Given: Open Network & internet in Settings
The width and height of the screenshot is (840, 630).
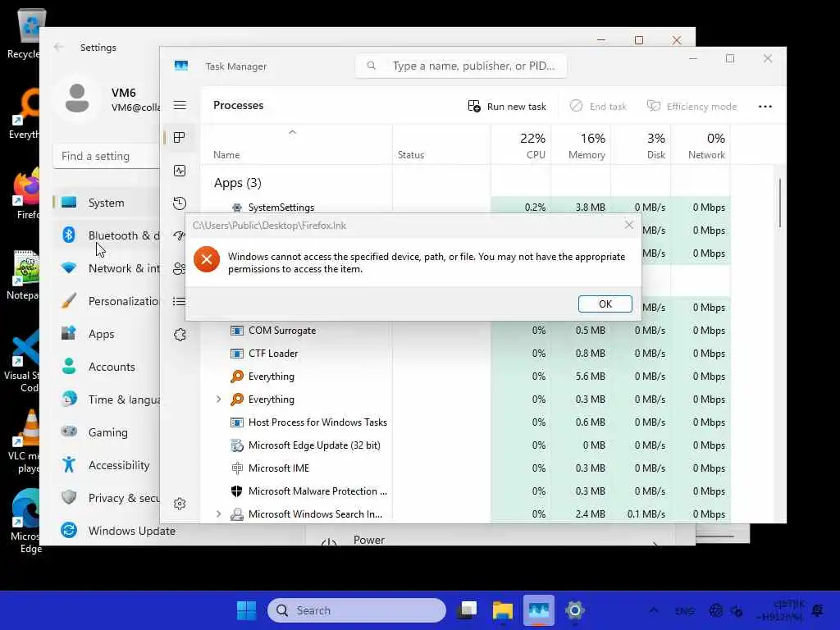Looking at the screenshot, I should pos(106,268).
